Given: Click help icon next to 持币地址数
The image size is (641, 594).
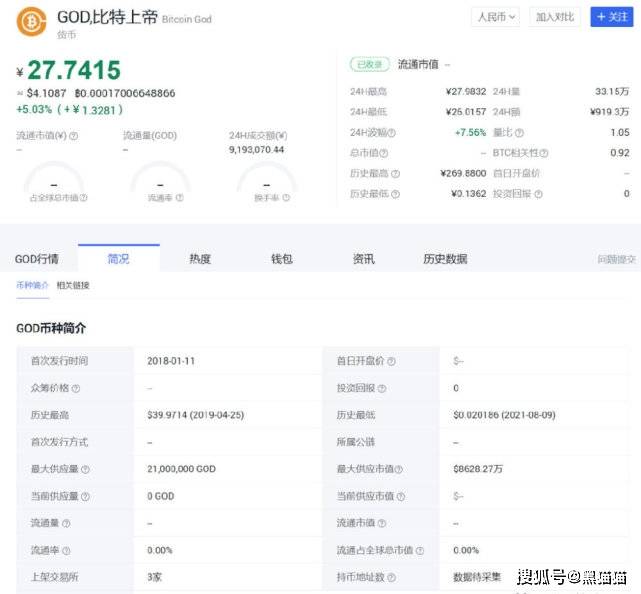Looking at the screenshot, I should [x=391, y=578].
